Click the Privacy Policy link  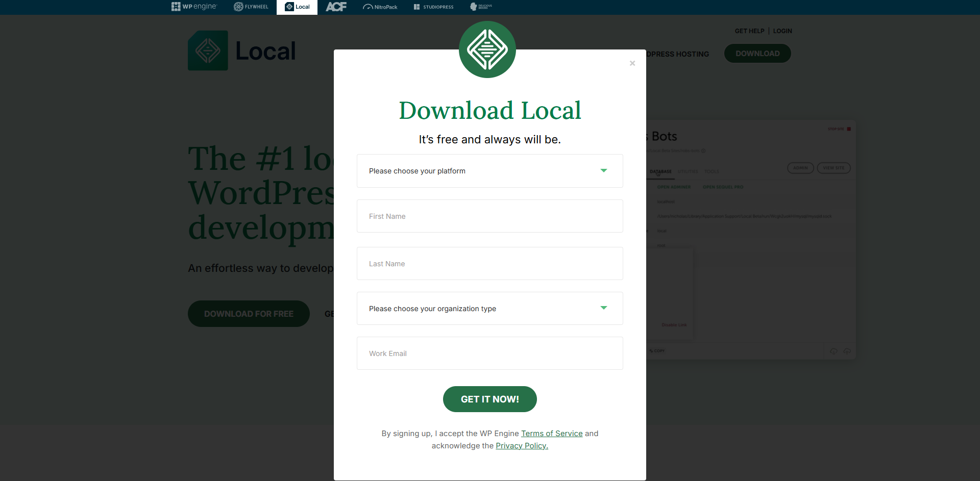522,445
